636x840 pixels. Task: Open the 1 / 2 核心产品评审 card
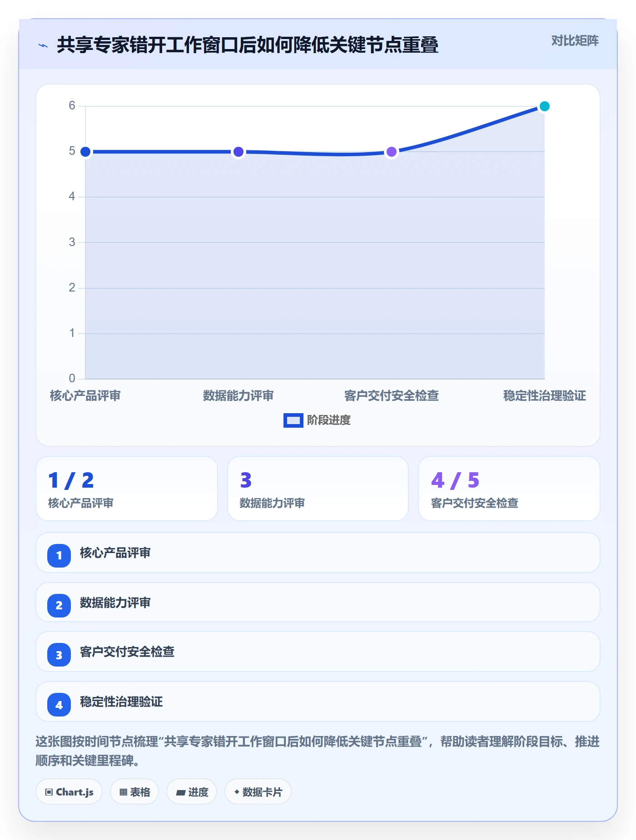tap(127, 489)
